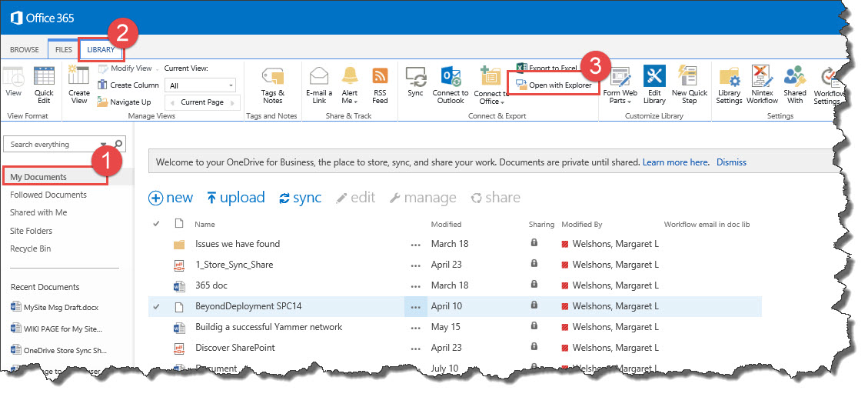Viewport: 868px width, 397px height.
Task: Open the Current View dropdown
Action: 201,85
